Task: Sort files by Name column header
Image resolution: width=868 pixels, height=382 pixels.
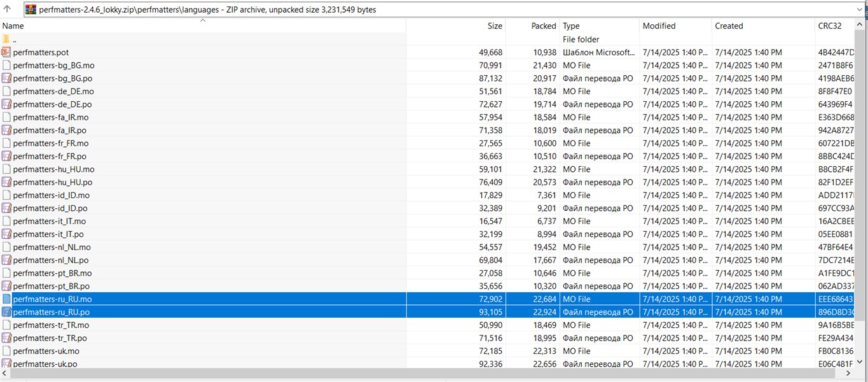Action: click(x=13, y=26)
